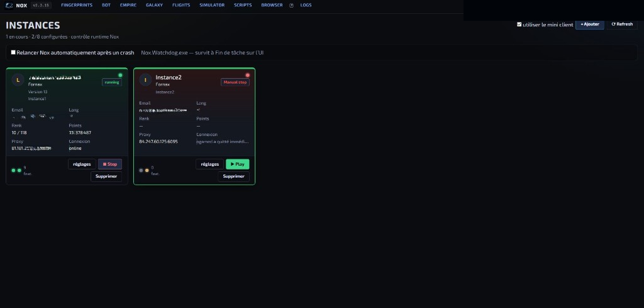The image size is (644, 308).
Task: Click the version badge v2.3.15
Action: tap(41, 5)
